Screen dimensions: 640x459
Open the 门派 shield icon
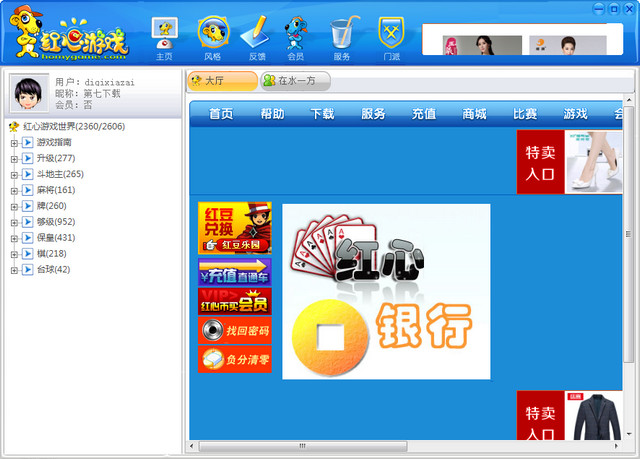(x=391, y=38)
